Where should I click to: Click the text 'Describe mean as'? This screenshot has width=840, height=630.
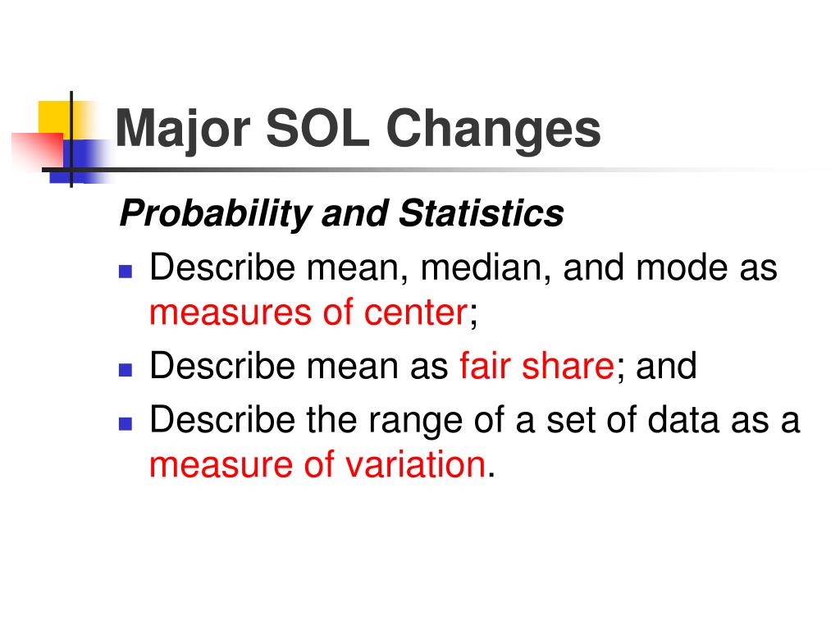click(299, 366)
